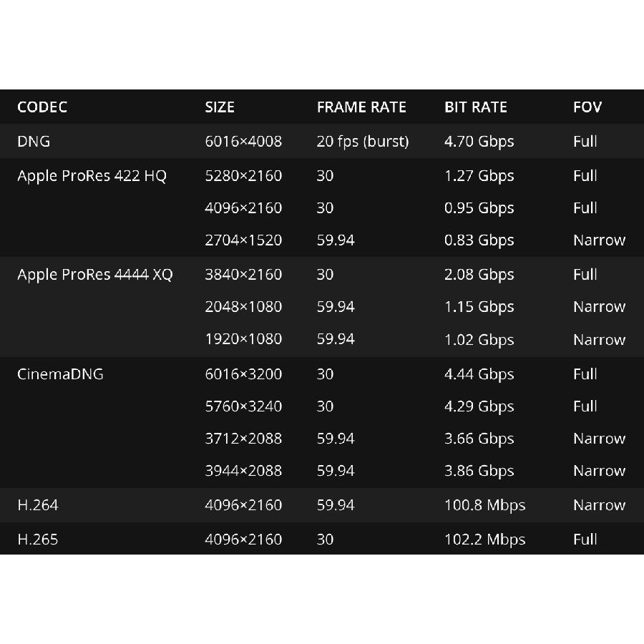Select the 4.70 Gbps bit rate cell

[x=479, y=142]
